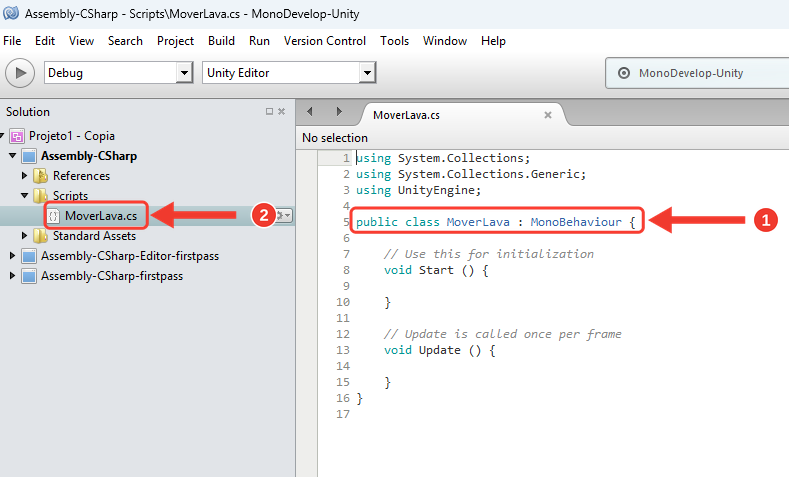This screenshot has height=477, width=789.
Task: Select MoverLava.cs in the solution tree
Action: (x=101, y=216)
